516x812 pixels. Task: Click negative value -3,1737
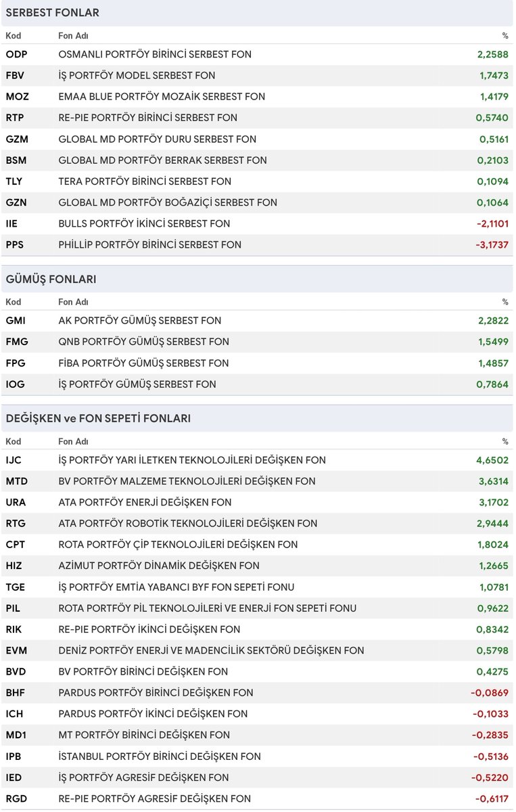[x=492, y=245]
